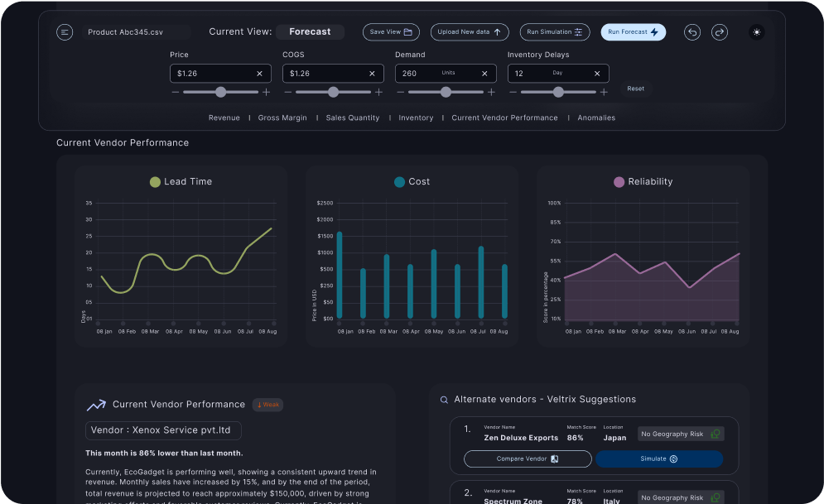Click the Lead Time chart title

(188, 181)
